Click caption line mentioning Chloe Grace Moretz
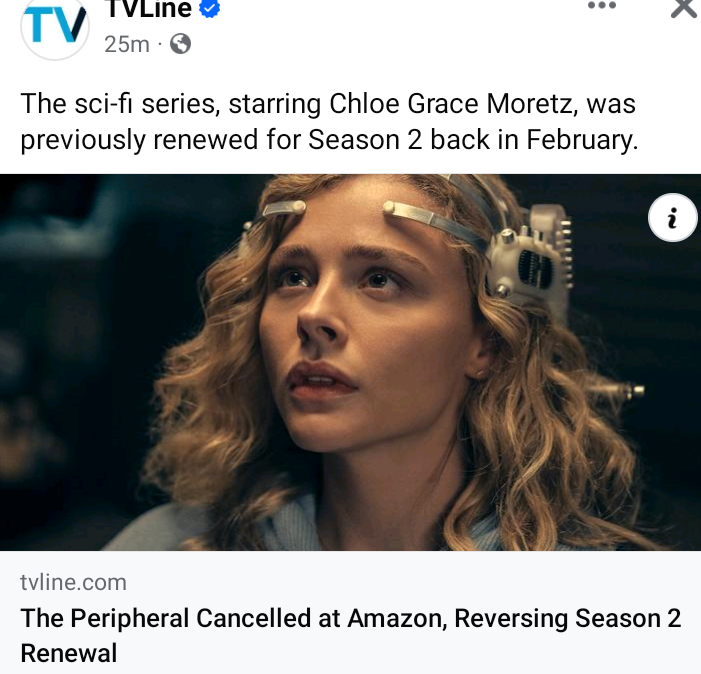The image size is (701, 674). (328, 104)
